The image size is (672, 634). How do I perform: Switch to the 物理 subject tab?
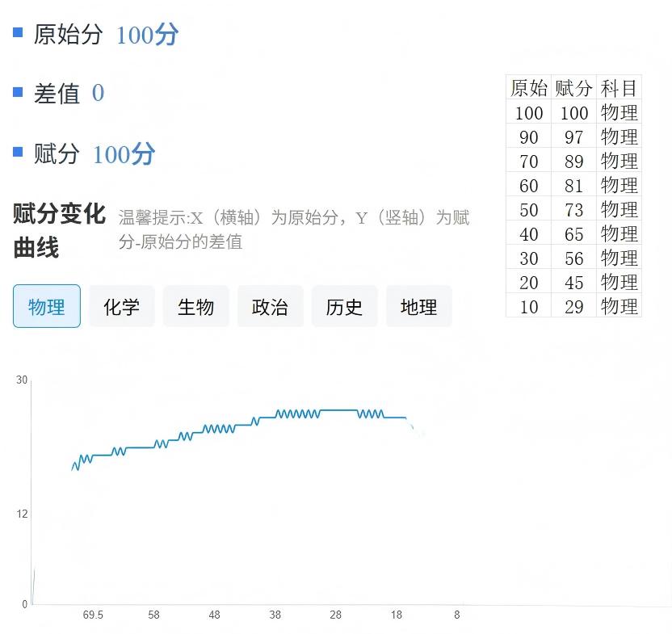click(47, 306)
